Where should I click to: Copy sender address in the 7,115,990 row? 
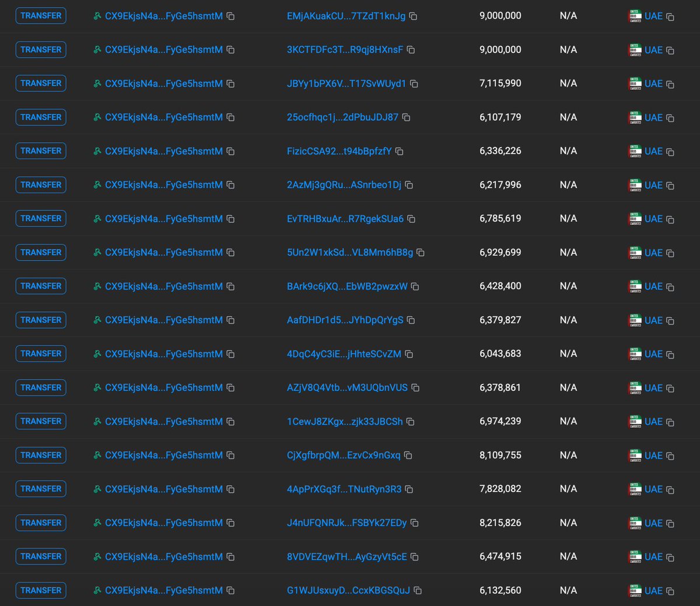[x=230, y=84]
